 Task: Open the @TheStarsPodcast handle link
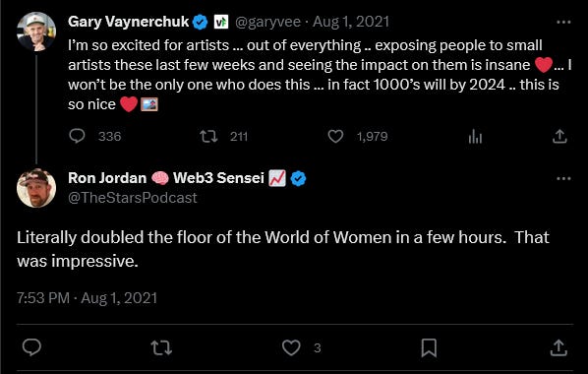tap(133, 198)
